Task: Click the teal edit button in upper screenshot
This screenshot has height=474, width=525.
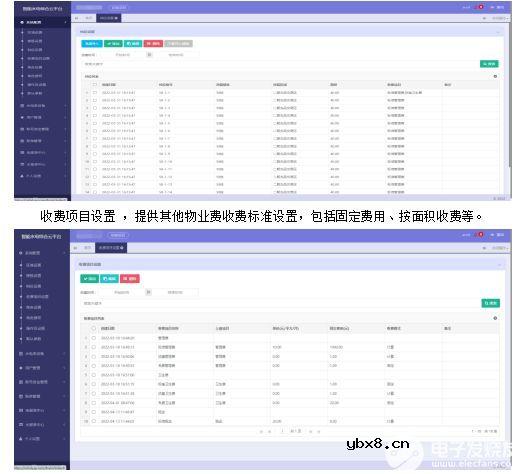Action: (133, 44)
